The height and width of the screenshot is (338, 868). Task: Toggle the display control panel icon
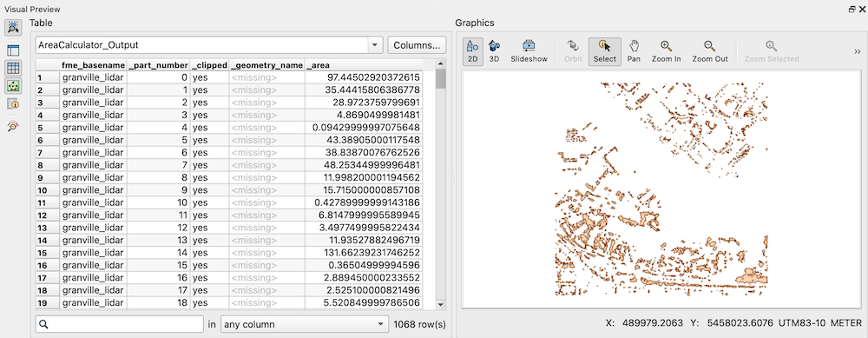tap(13, 50)
